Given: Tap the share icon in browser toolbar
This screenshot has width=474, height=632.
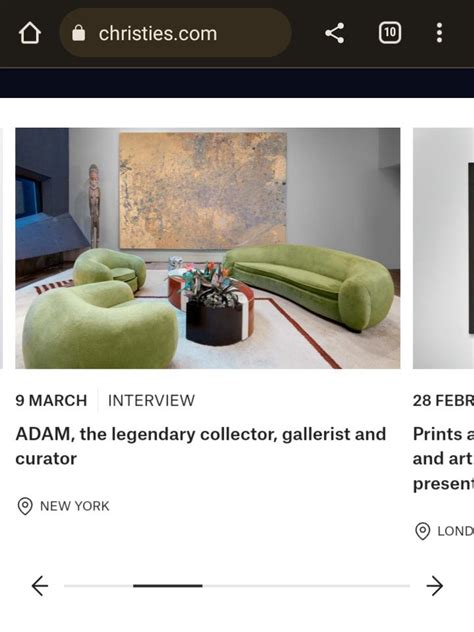Looking at the screenshot, I should (x=335, y=33).
